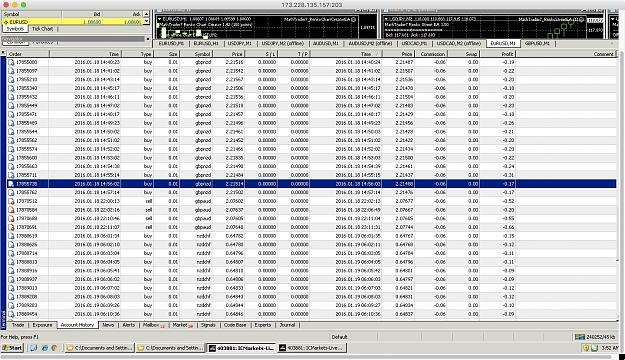Screen dimensions: 625x360
Task: Switch to the Exposure tab
Action: [42, 325]
